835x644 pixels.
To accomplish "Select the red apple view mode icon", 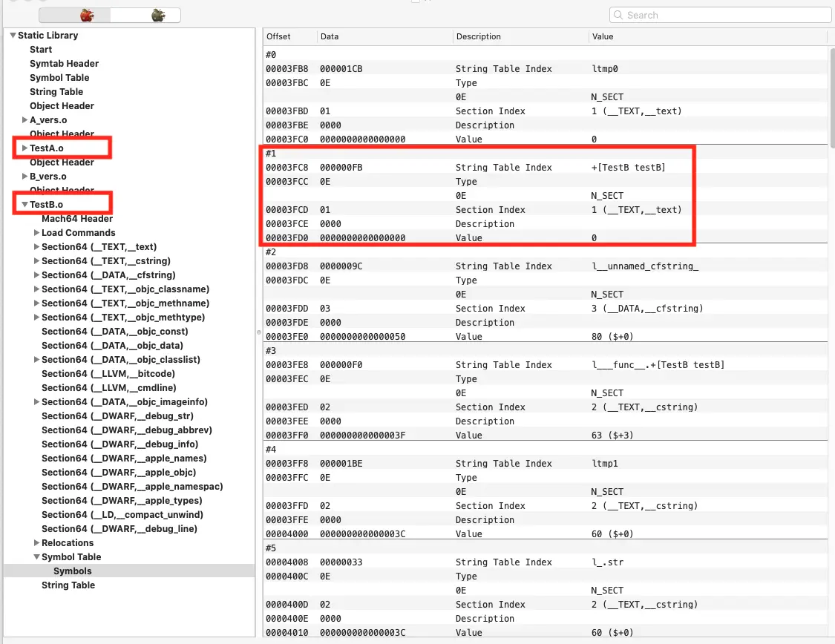I will click(x=87, y=15).
